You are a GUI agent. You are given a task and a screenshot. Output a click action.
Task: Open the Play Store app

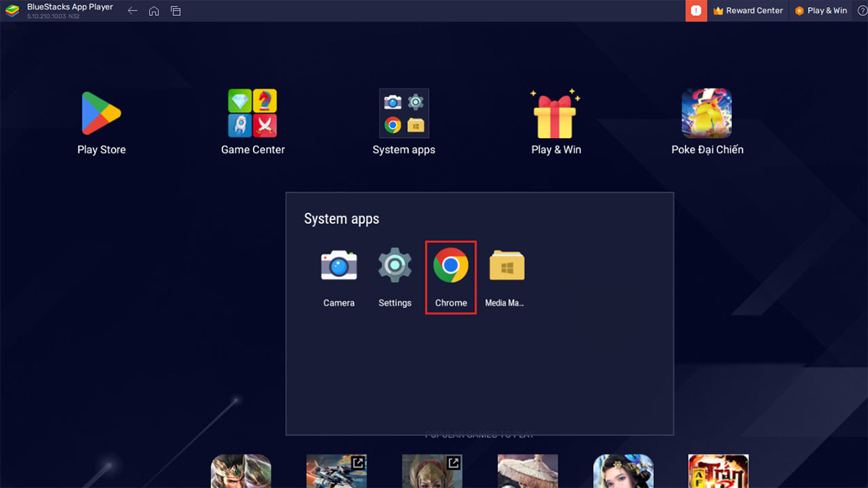pyautogui.click(x=101, y=114)
